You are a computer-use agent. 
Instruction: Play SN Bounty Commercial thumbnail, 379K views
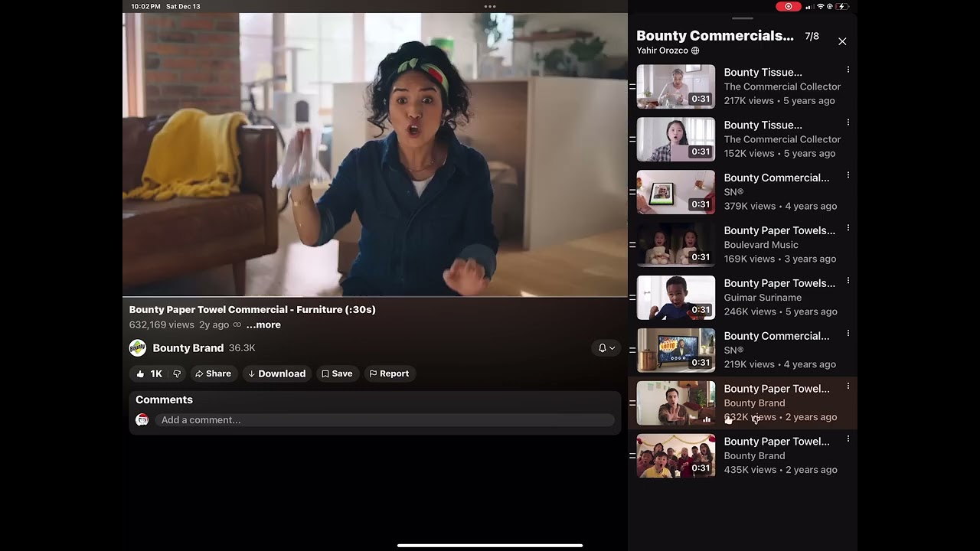coord(676,192)
